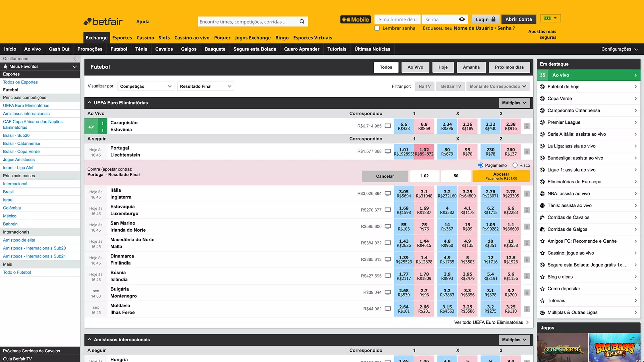Hide the sidebar with Ocultar menu
644x362 pixels.
pos(40,58)
